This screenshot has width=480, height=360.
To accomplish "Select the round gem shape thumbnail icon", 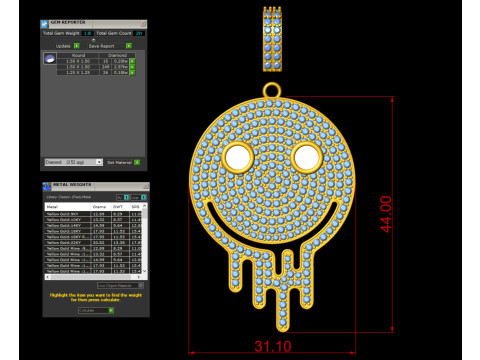I will click(x=50, y=59).
